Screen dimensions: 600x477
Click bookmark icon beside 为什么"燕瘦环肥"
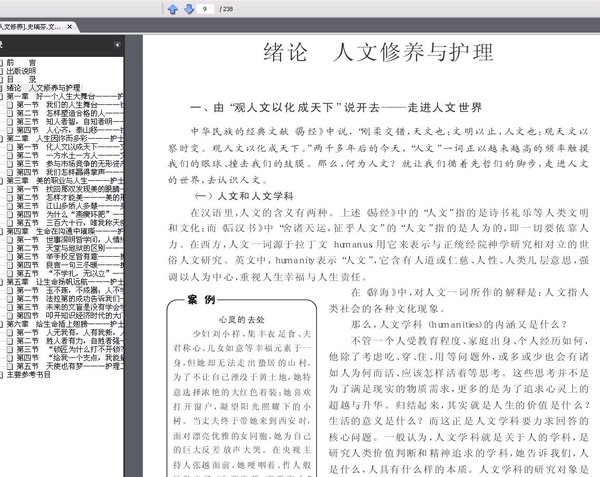pos(10,214)
